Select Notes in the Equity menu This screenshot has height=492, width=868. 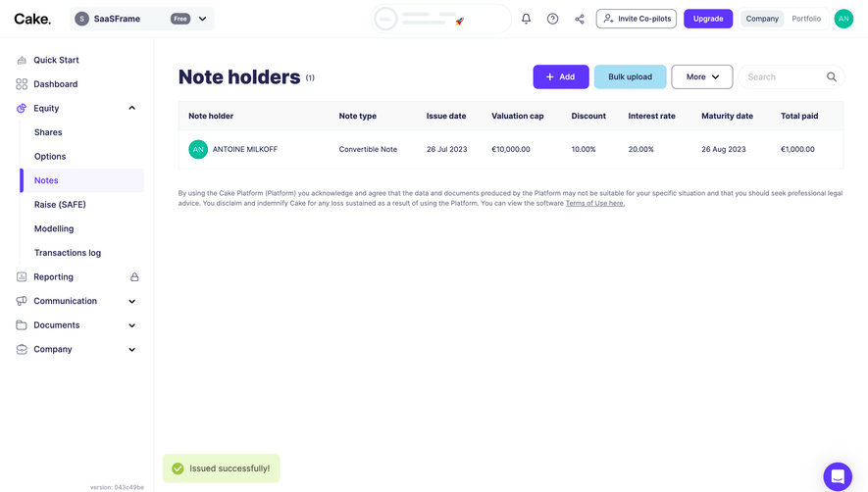[x=82, y=180]
